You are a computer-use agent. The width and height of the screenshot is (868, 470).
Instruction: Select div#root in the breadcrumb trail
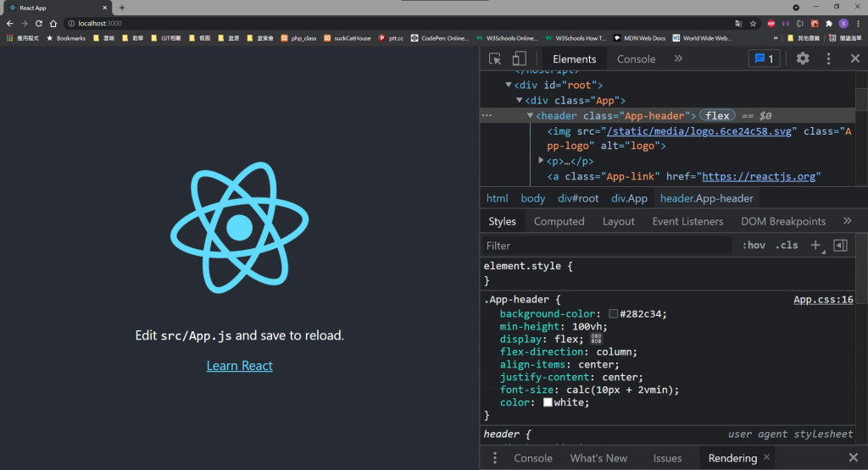click(x=578, y=198)
